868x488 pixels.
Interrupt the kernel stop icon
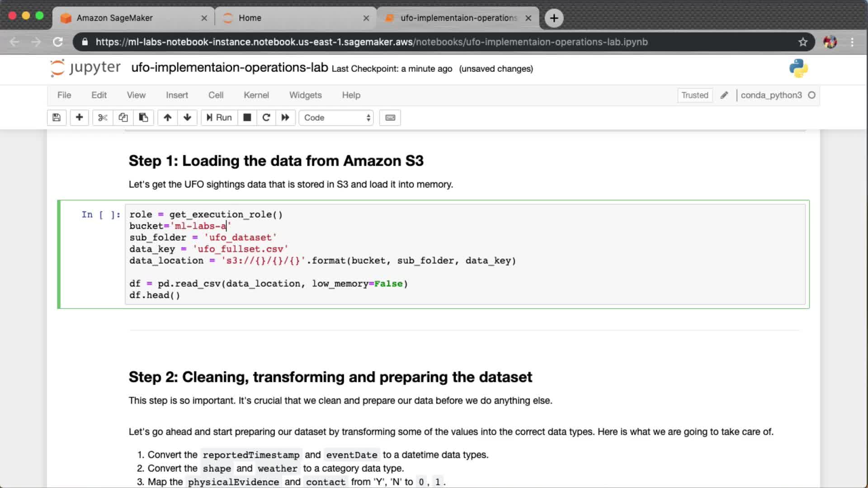click(247, 117)
